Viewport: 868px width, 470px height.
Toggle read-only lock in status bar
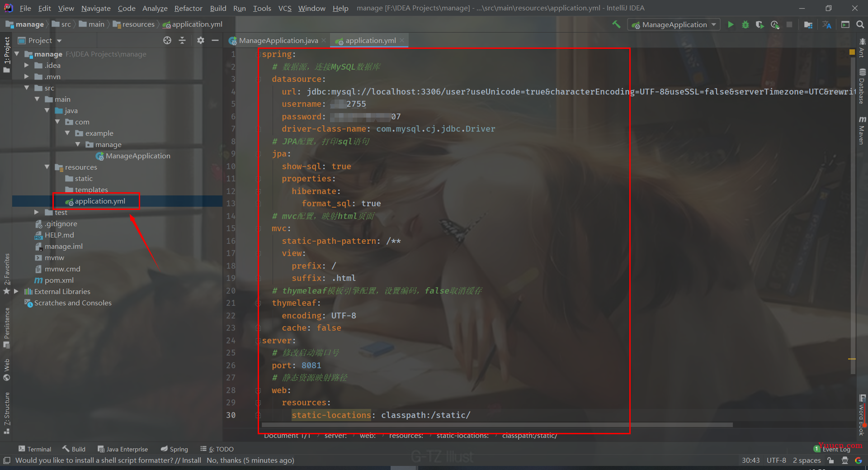[830, 461]
